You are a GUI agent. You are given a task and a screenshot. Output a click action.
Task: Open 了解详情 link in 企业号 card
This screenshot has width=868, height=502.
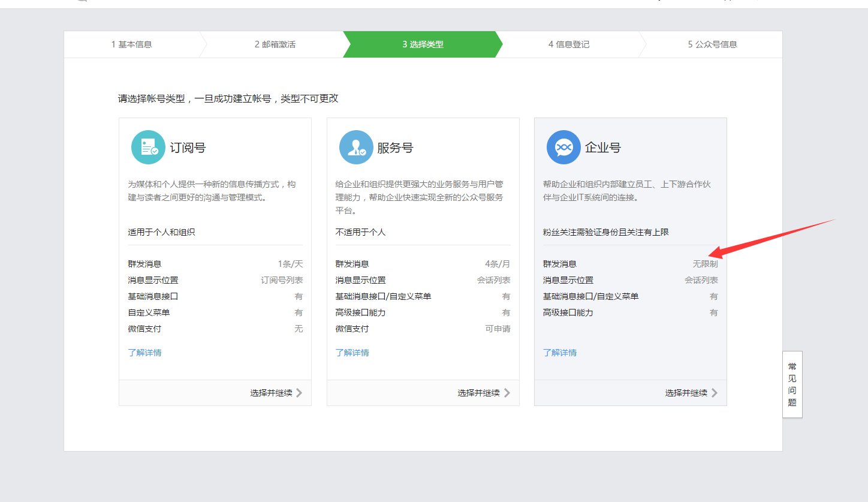tap(560, 353)
